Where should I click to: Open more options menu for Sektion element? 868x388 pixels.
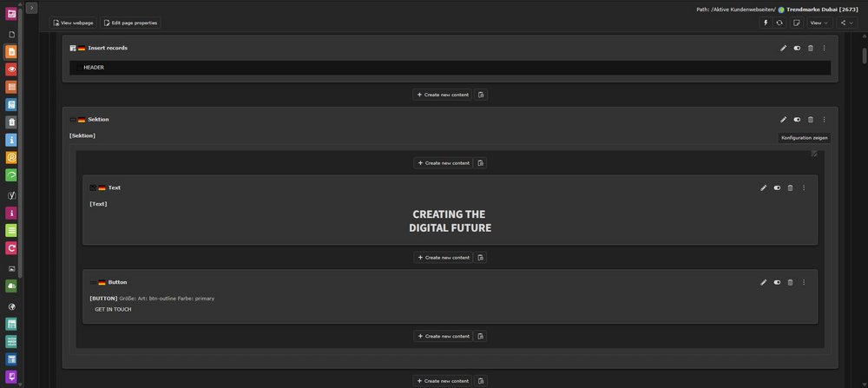point(824,120)
